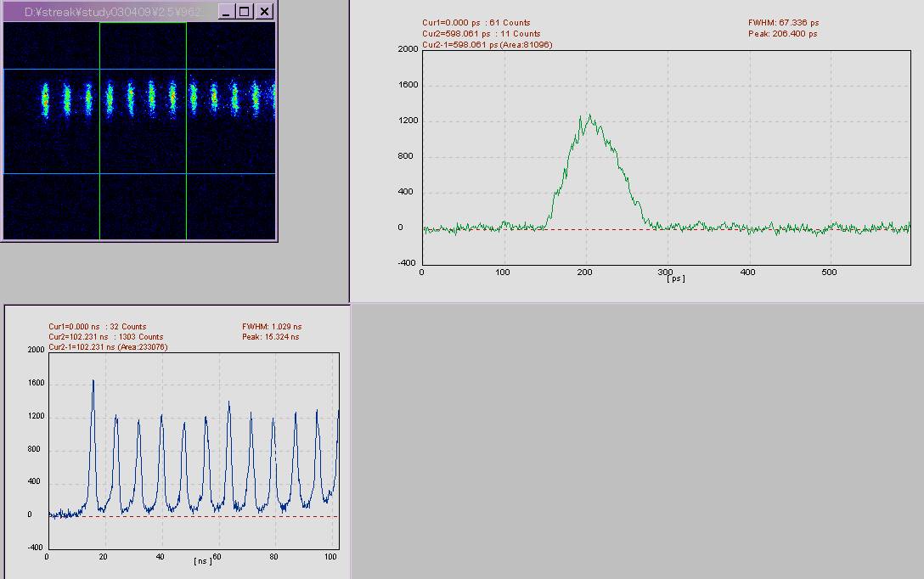Screen dimensions: 924x579
Task: Click the [ns] axis unit label
Action: tap(203, 560)
